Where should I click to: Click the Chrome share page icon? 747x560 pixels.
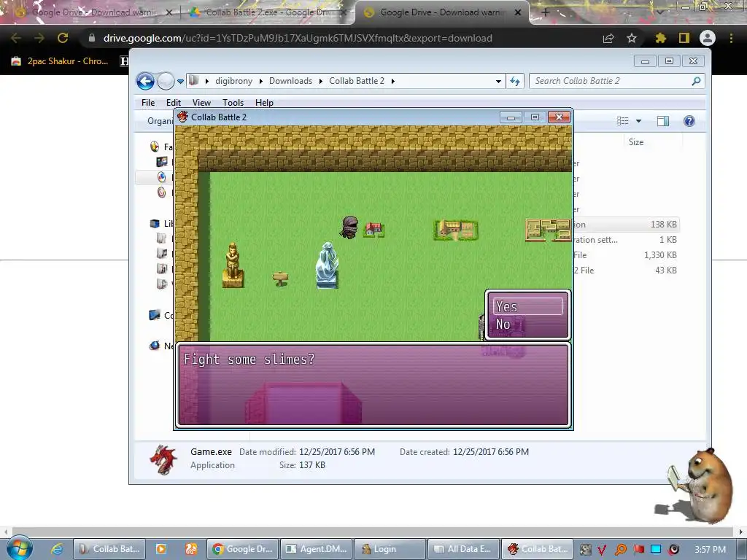point(608,38)
